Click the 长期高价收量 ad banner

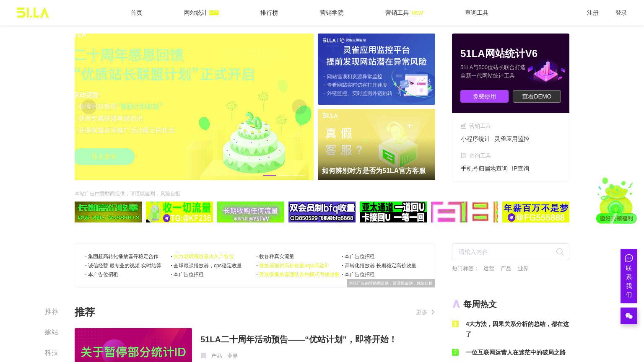point(108,212)
